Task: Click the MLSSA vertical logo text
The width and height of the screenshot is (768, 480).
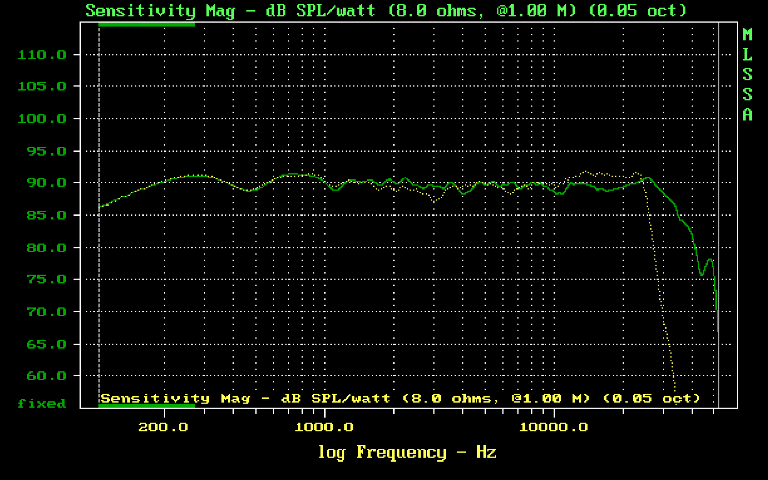Action: coord(747,75)
